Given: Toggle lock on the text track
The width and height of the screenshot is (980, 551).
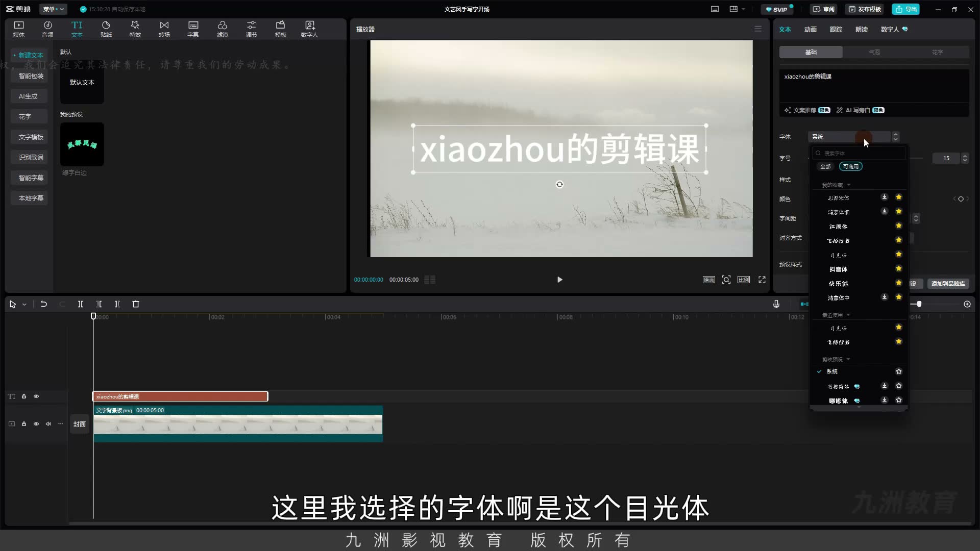Looking at the screenshot, I should [24, 396].
